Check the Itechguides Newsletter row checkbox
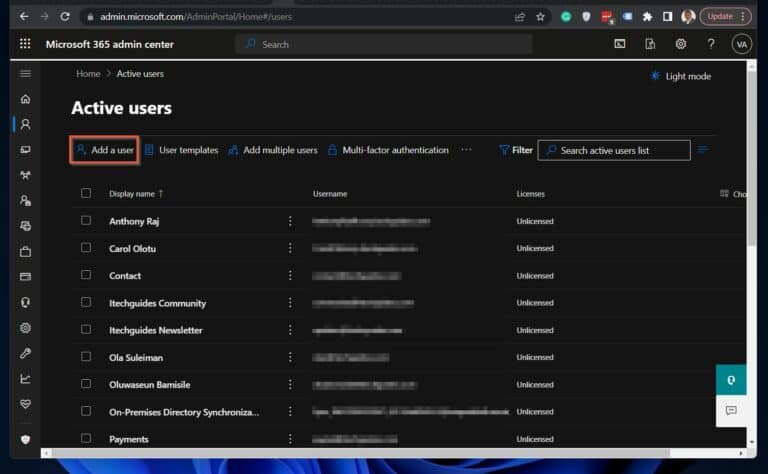 coord(86,329)
